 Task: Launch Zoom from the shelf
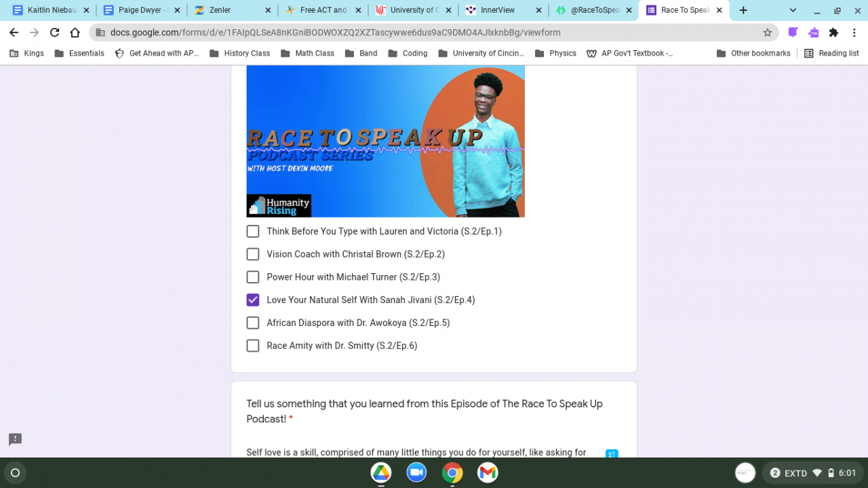point(416,472)
